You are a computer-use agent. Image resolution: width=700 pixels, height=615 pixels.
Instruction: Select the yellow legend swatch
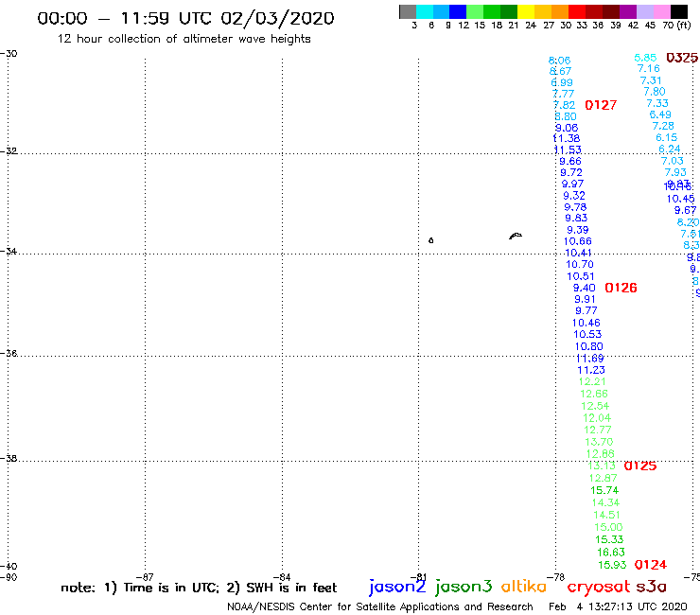[x=526, y=11]
